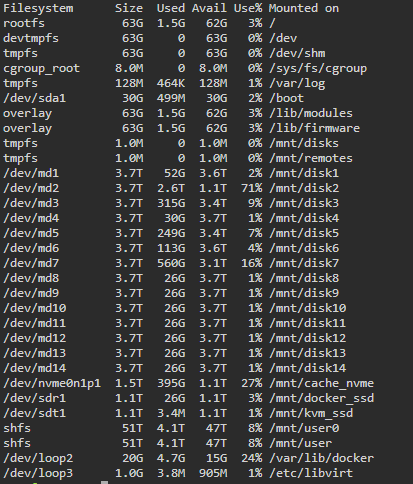413x484 pixels.
Task: Click the cgroup_root filesystem entry
Action: [41, 68]
